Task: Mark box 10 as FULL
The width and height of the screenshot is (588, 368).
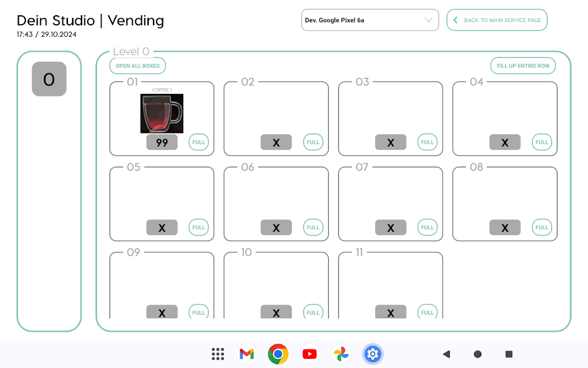Action: (x=313, y=311)
